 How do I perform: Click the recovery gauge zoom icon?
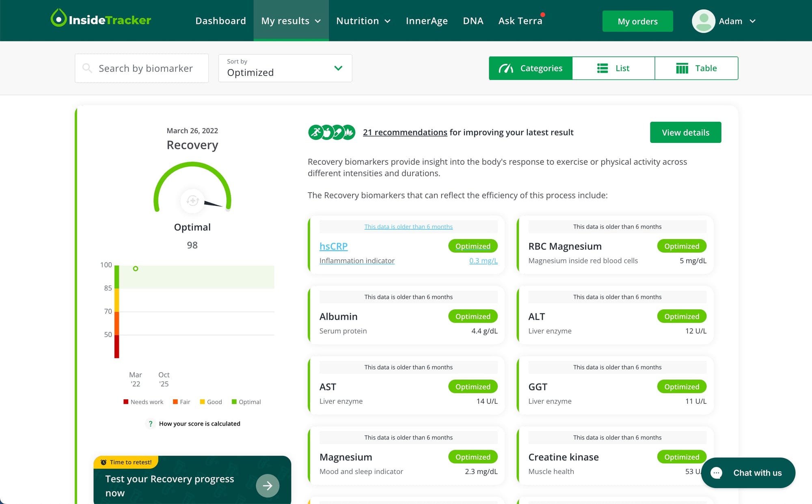(x=192, y=201)
